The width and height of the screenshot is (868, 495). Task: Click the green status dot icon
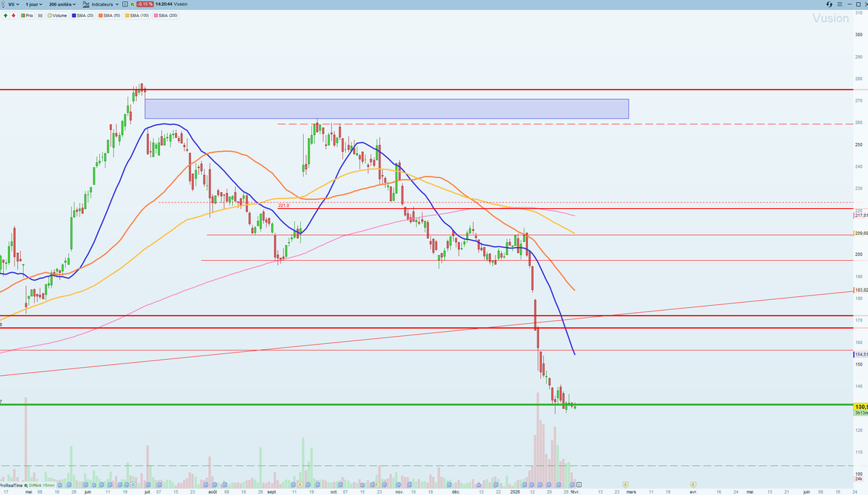(x=132, y=4)
